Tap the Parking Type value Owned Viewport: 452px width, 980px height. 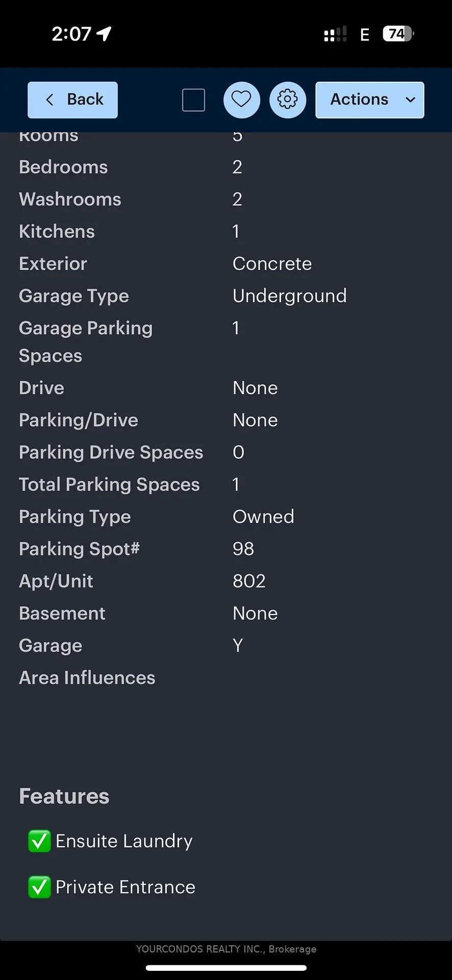[x=263, y=517]
